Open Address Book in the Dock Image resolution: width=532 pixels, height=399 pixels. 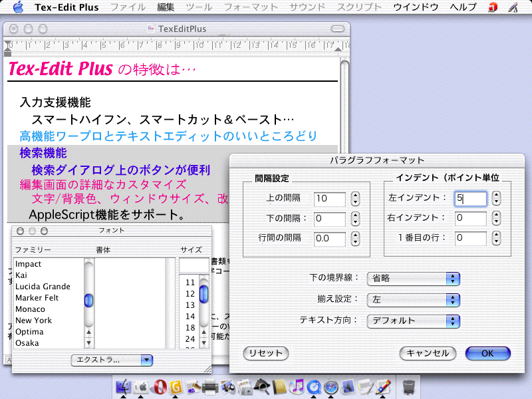pos(280,387)
